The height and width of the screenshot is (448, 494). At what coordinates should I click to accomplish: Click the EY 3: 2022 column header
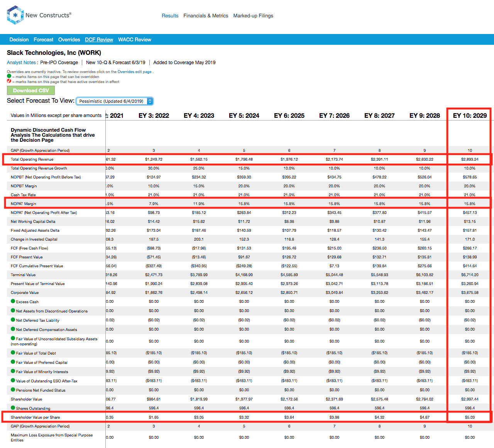click(x=154, y=115)
